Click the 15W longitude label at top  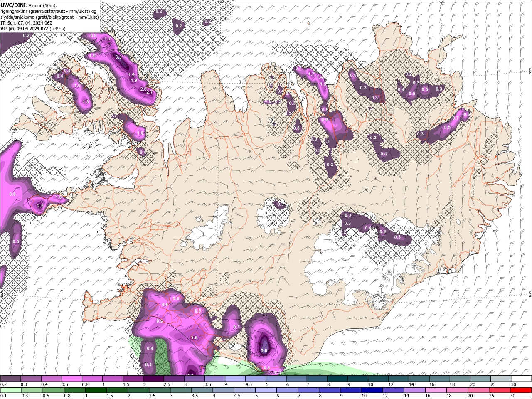pos(440,2)
